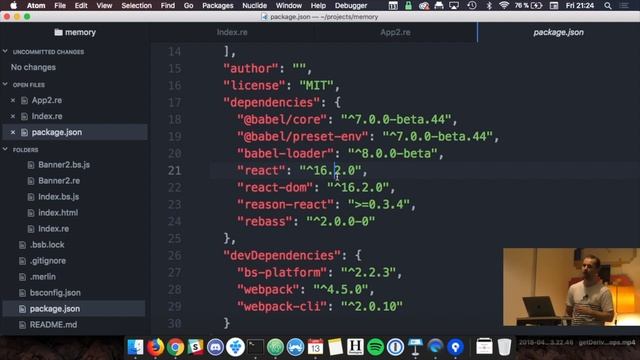Click the Wi-Fi status icon
The image size is (640, 360).
pos(504,5)
